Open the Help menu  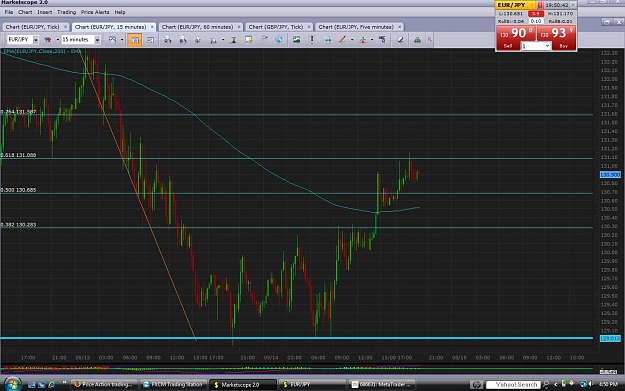tap(120, 12)
